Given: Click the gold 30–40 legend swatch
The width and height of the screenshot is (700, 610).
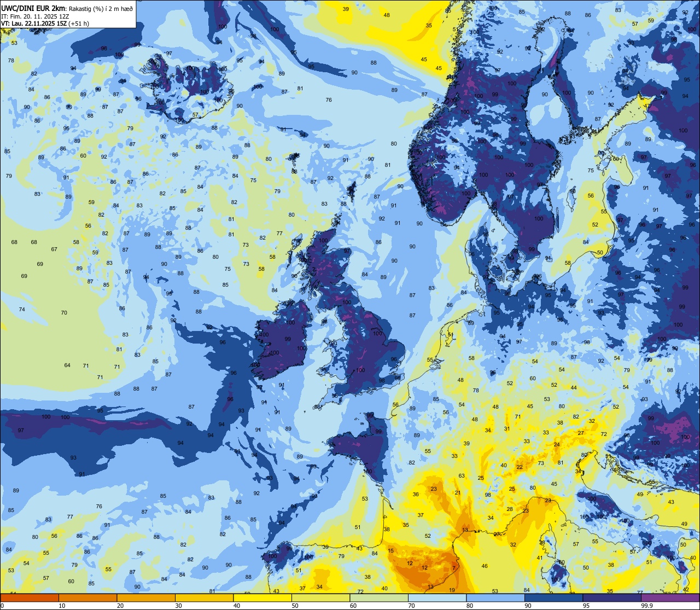Looking at the screenshot, I should click(x=204, y=597).
